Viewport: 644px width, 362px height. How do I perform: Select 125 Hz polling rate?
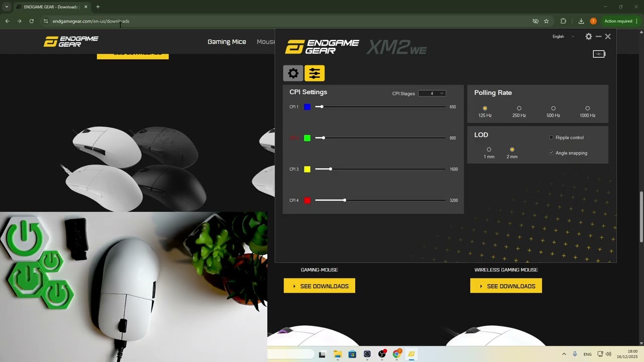click(485, 108)
